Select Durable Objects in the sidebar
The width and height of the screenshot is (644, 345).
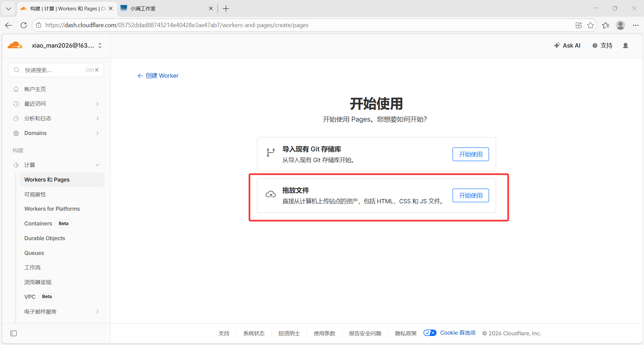[x=45, y=238]
